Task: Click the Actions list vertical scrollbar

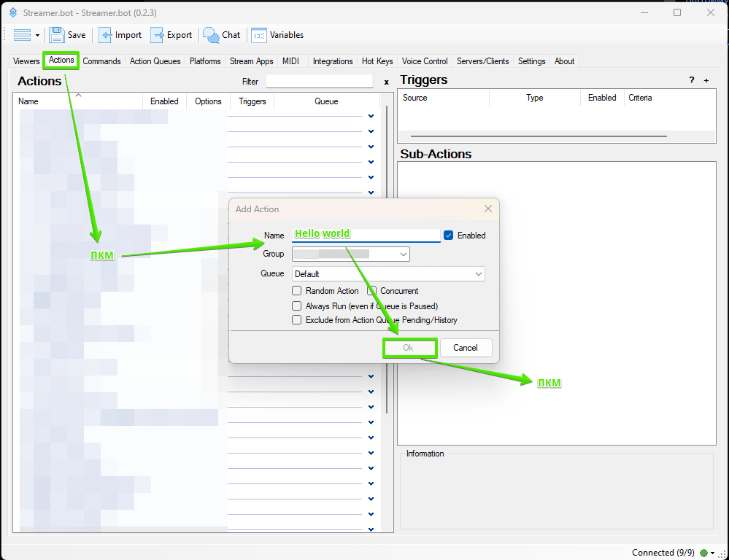Action: (387, 260)
